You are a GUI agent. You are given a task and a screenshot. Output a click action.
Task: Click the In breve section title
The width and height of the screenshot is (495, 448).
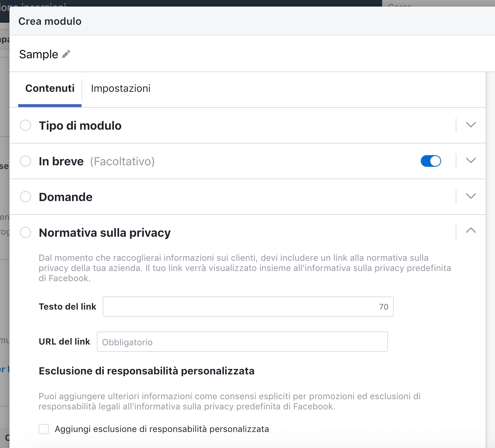pos(61,161)
